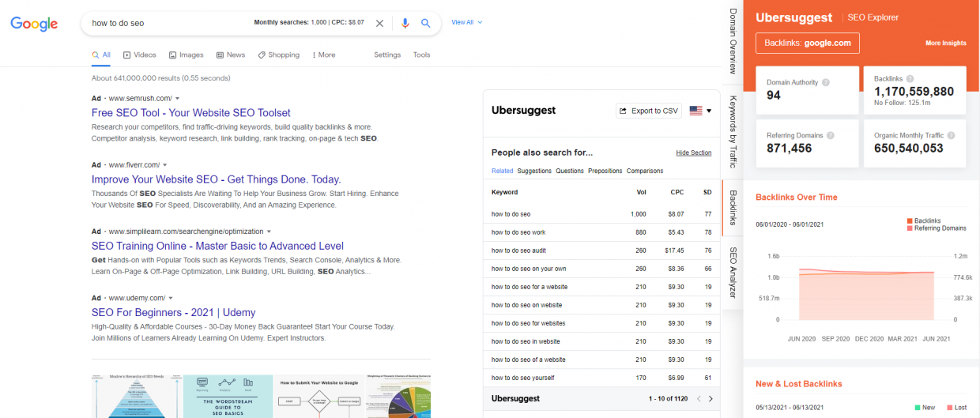
Task: Click the US flag country icon
Action: click(x=696, y=111)
